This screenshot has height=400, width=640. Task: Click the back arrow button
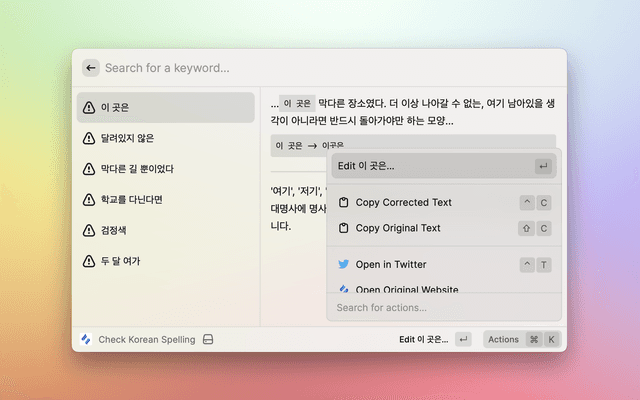point(91,68)
